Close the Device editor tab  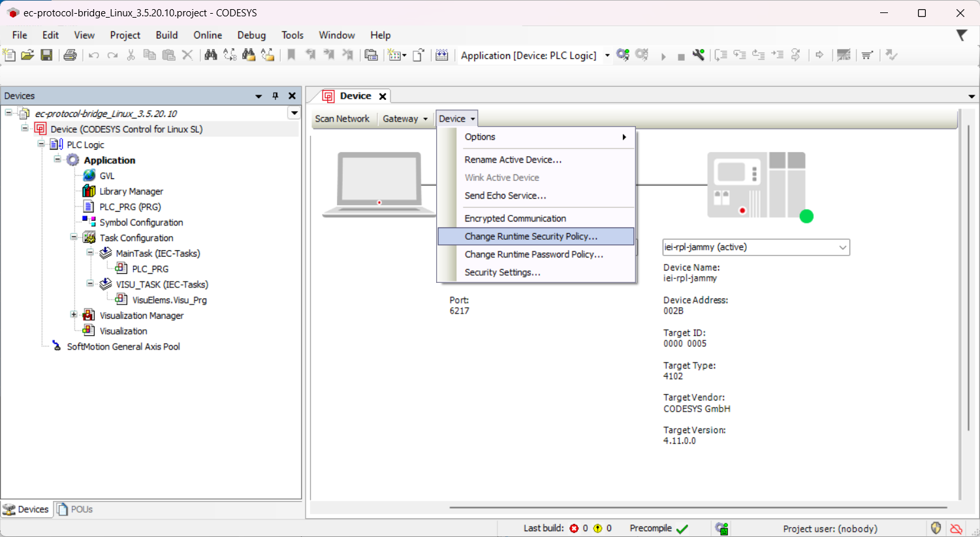pos(383,97)
